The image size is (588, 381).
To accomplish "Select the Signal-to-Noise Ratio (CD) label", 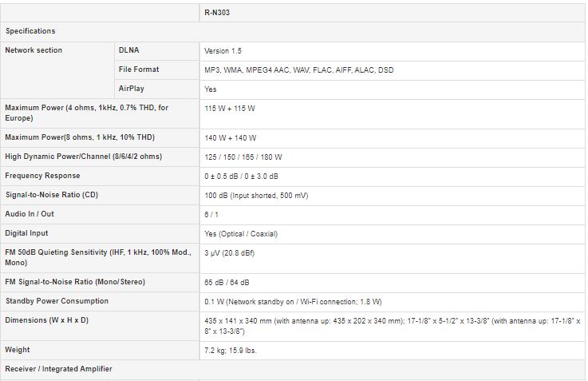I will tap(52, 195).
